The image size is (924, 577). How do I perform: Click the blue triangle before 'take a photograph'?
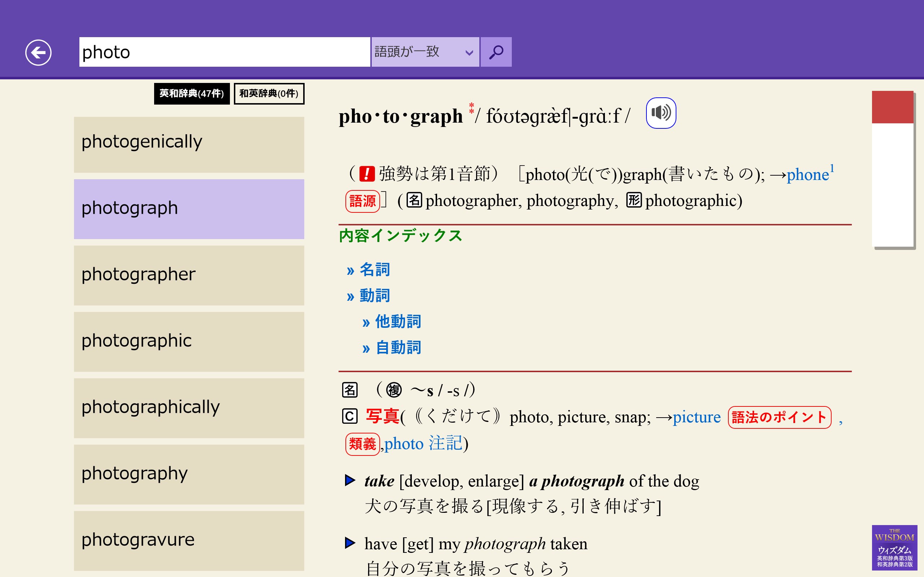pos(350,480)
